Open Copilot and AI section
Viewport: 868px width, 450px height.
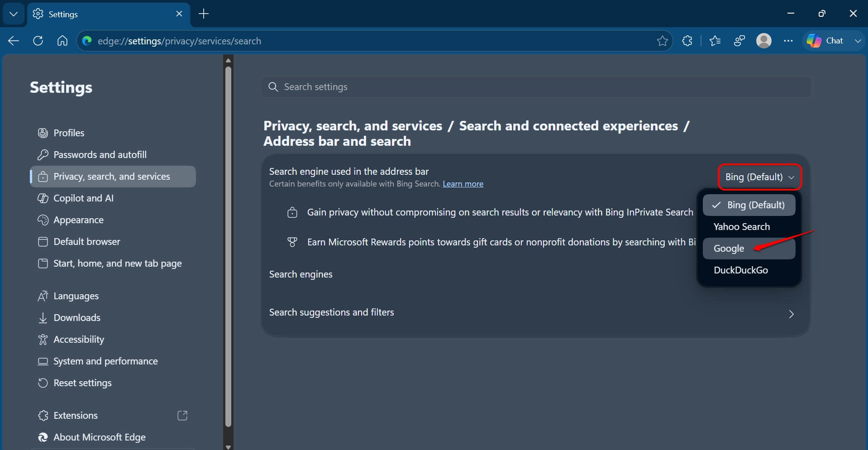(112, 198)
